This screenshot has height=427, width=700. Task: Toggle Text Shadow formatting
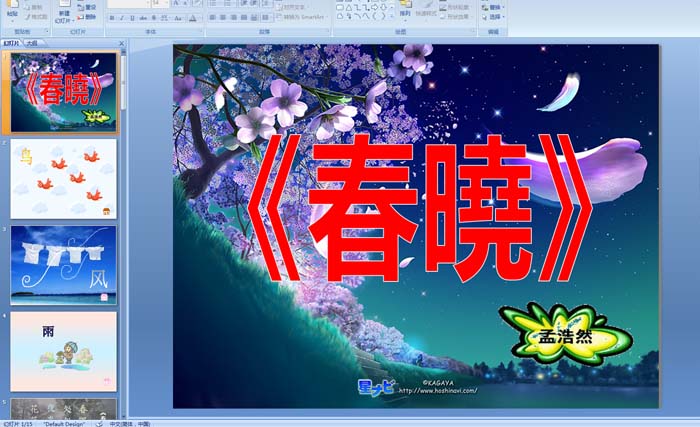[154, 18]
